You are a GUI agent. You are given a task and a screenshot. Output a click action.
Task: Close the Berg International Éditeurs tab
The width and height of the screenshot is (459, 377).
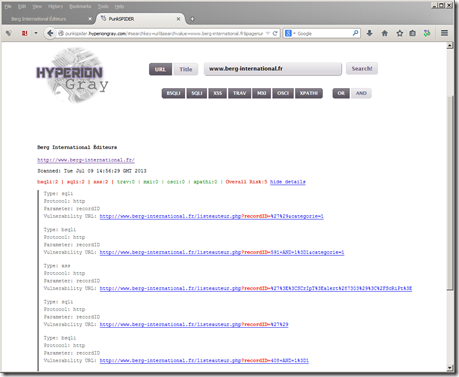(90, 19)
